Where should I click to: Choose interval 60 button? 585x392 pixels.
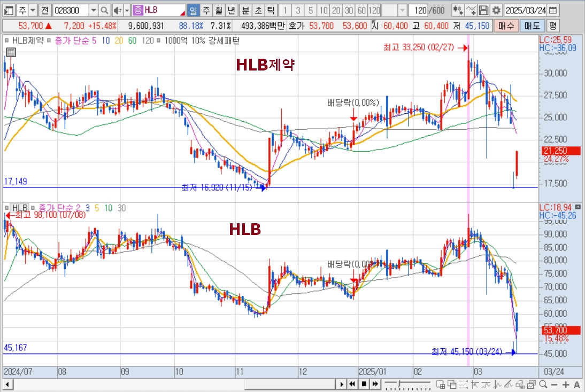tap(361, 11)
